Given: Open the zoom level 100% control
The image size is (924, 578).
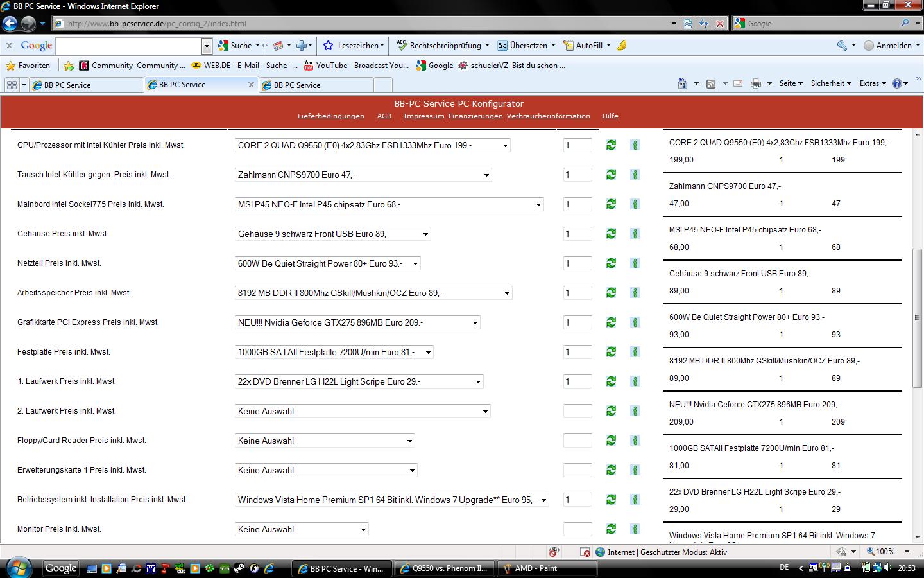Looking at the screenshot, I should (x=887, y=552).
